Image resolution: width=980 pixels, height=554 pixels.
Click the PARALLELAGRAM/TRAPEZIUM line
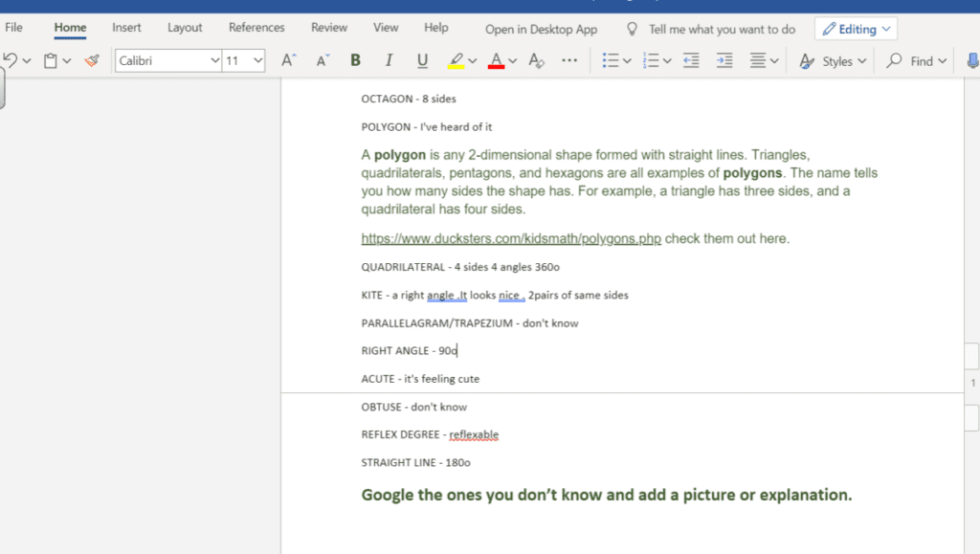pyautogui.click(x=469, y=322)
